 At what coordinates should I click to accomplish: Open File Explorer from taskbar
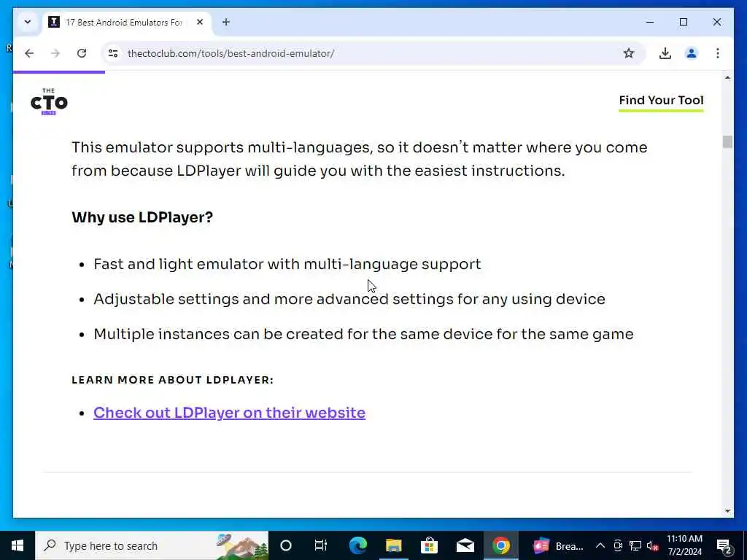[x=393, y=545]
